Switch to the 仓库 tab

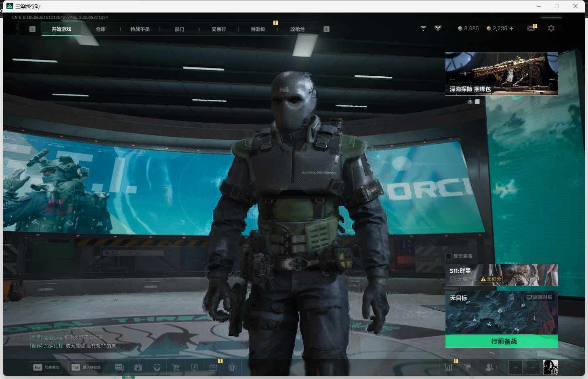[x=101, y=29]
